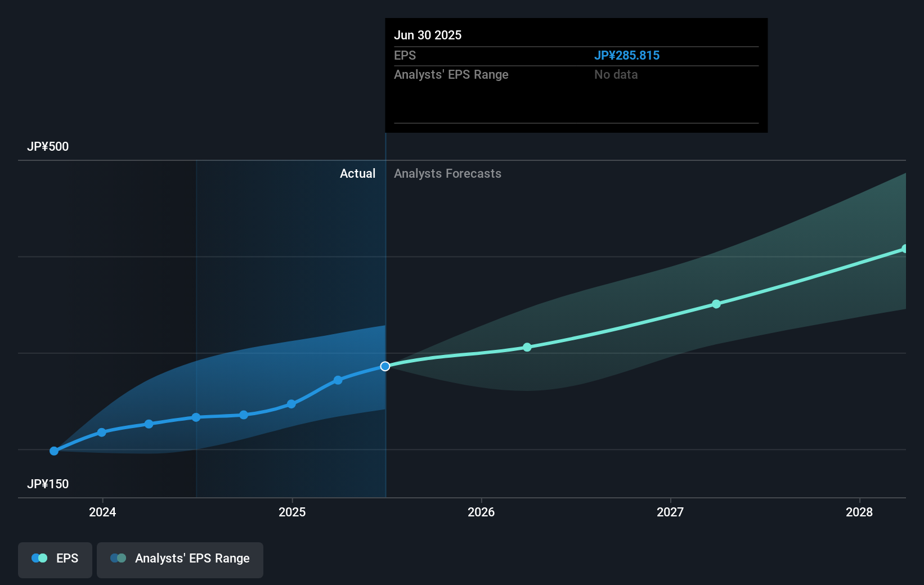Screen dimensions: 924x585
Task: Select the 2027 forecast data point
Action: (716, 304)
